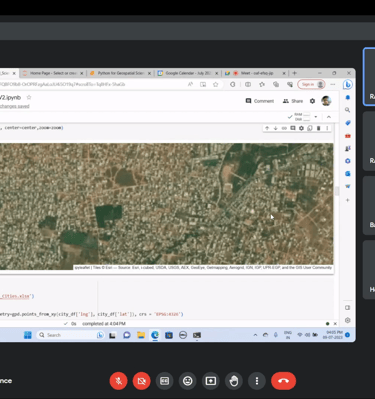Switch to Meet browser tab
The width and height of the screenshot is (375, 399).
(256, 73)
